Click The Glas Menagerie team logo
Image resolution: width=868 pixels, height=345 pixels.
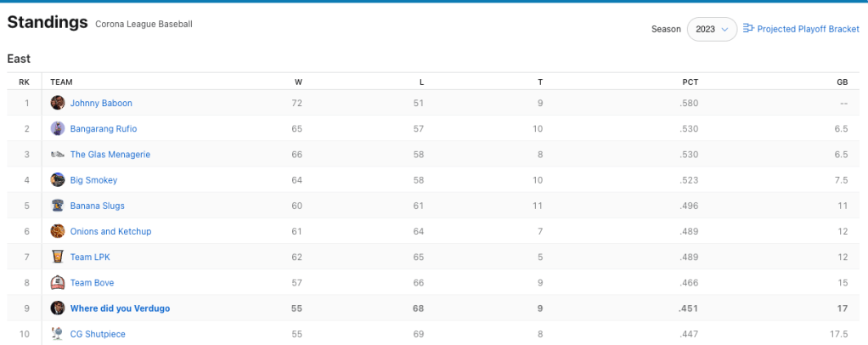point(58,155)
